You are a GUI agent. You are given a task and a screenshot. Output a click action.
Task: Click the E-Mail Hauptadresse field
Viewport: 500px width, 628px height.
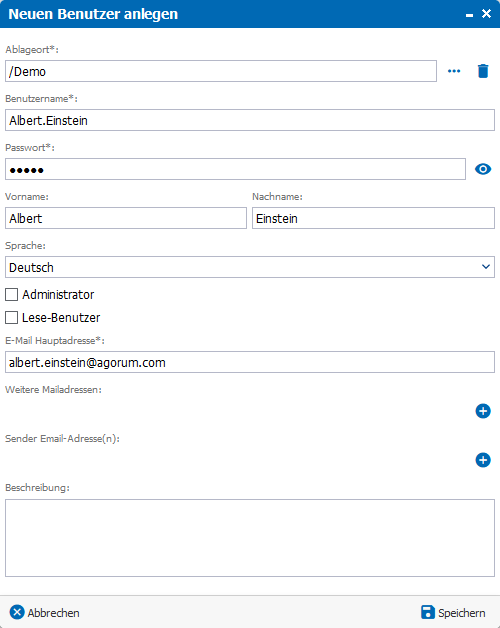(x=250, y=362)
